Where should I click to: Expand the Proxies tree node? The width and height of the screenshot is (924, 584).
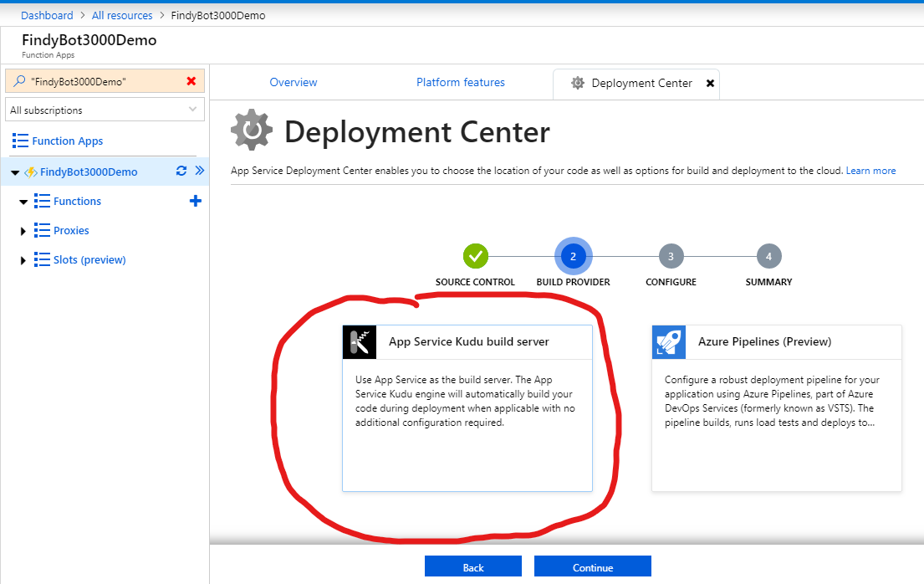click(x=23, y=231)
